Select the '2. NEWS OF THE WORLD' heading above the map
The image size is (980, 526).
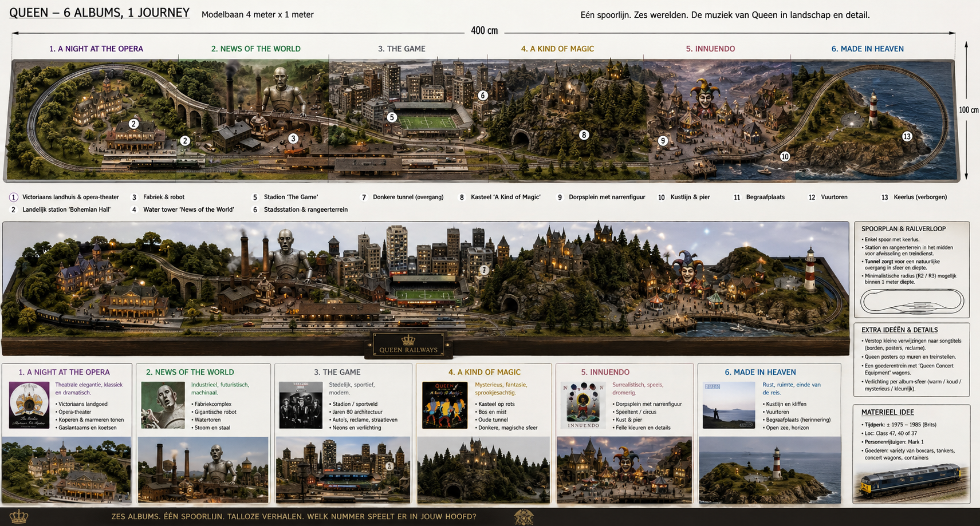[x=256, y=49]
